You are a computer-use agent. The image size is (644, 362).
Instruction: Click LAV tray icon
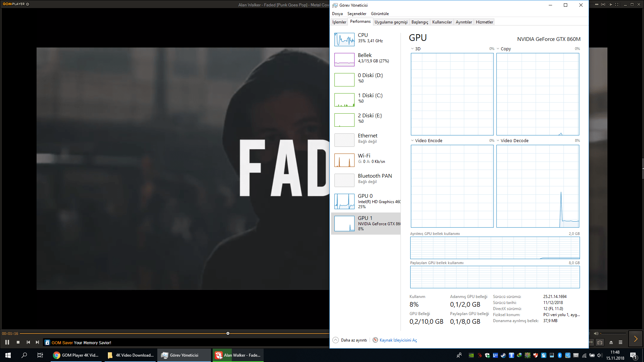495,355
